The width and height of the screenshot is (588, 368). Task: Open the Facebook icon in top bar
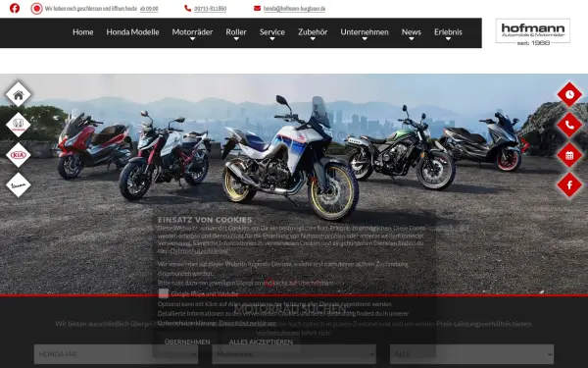(x=15, y=8)
